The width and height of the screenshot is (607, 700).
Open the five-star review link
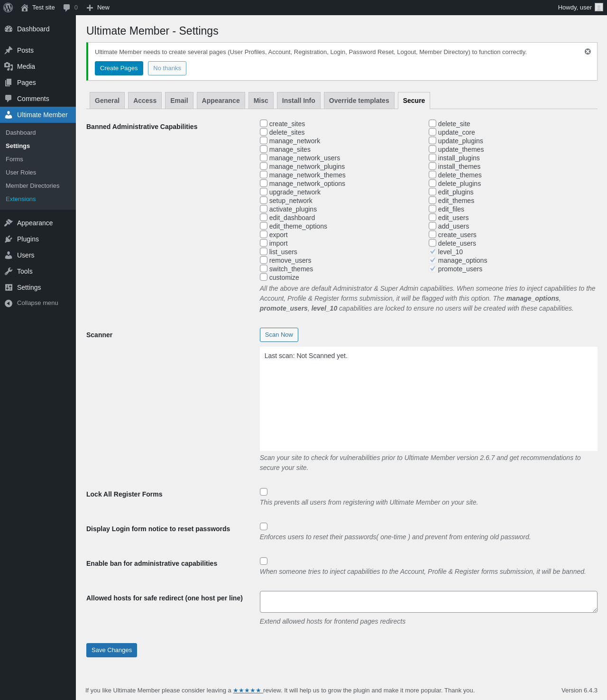pyautogui.click(x=247, y=691)
